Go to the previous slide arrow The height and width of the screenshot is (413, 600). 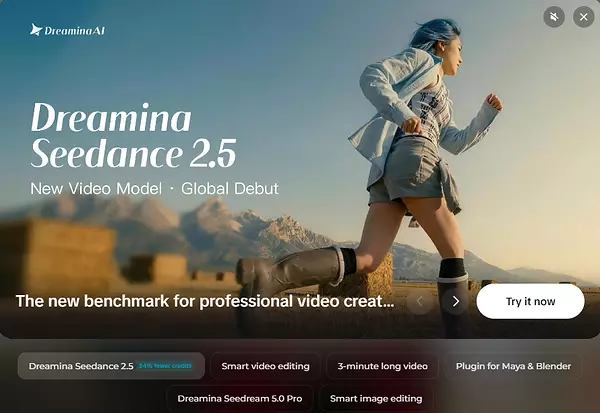click(420, 302)
